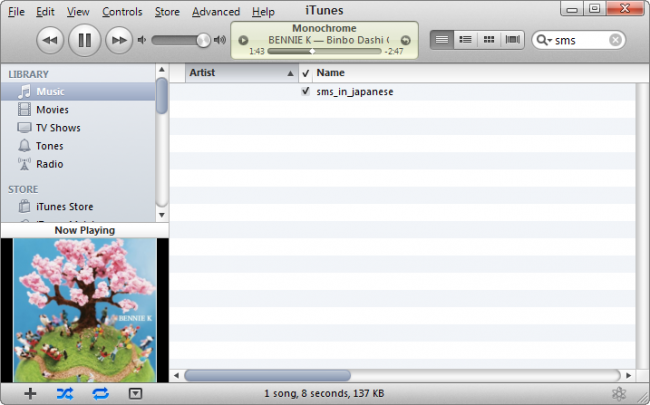Click the Previous track rewind button

(50, 40)
